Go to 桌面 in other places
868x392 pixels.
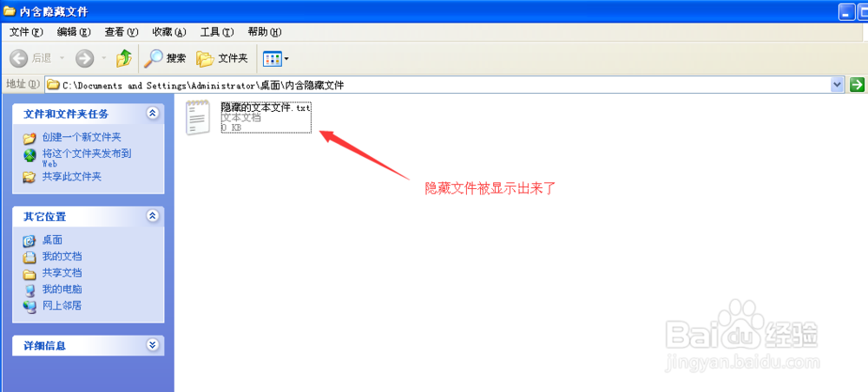(52, 240)
